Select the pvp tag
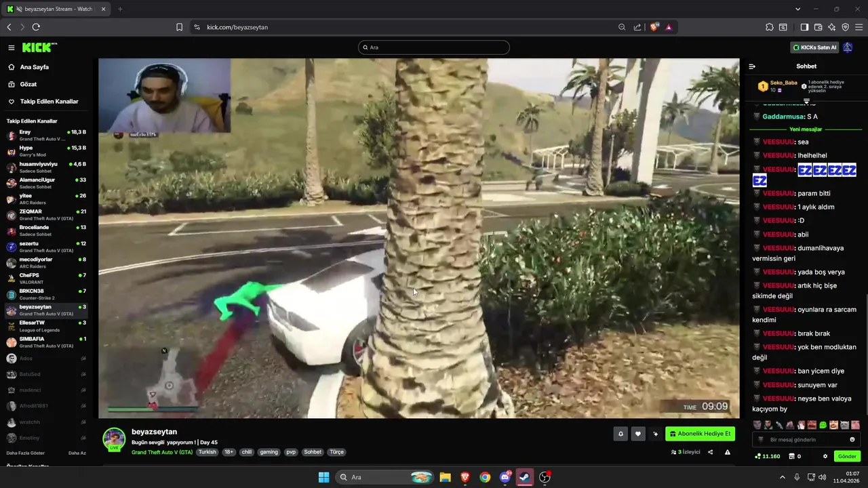868x488 pixels. [x=291, y=452]
